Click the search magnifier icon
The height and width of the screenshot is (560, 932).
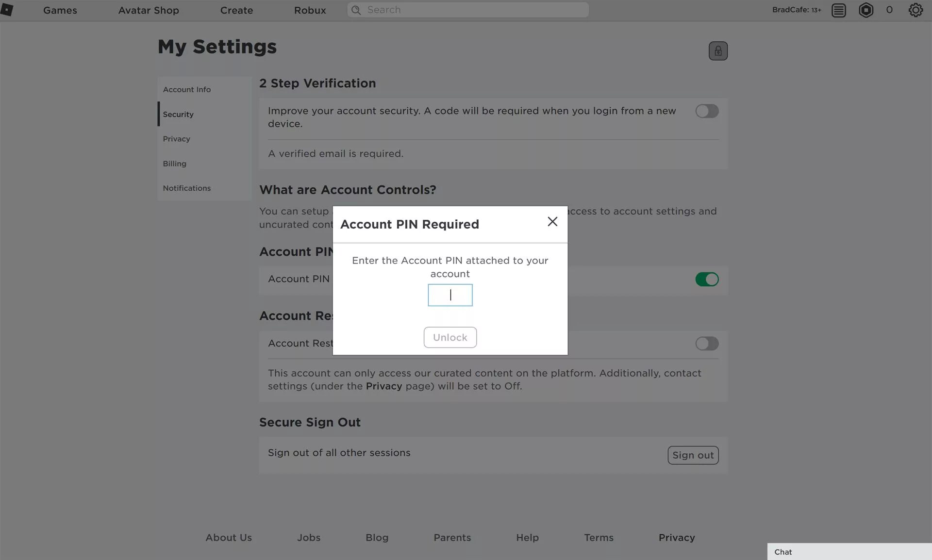pos(356,10)
